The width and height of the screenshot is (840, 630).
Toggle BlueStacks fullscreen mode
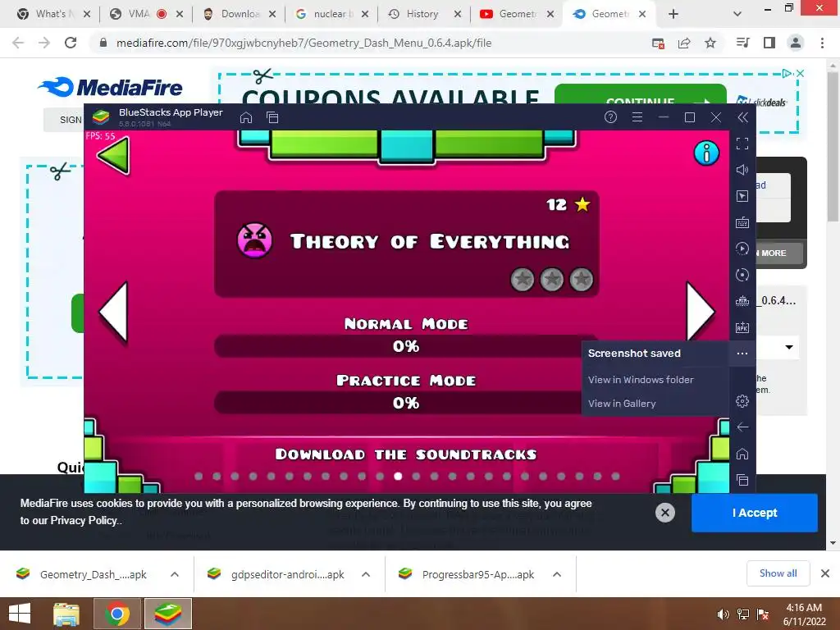742,144
